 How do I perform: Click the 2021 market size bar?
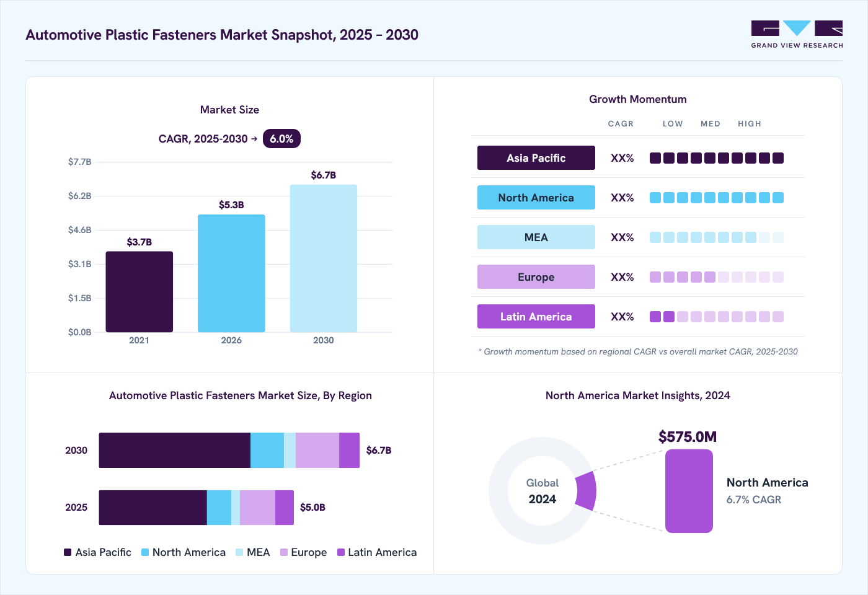coord(139,292)
